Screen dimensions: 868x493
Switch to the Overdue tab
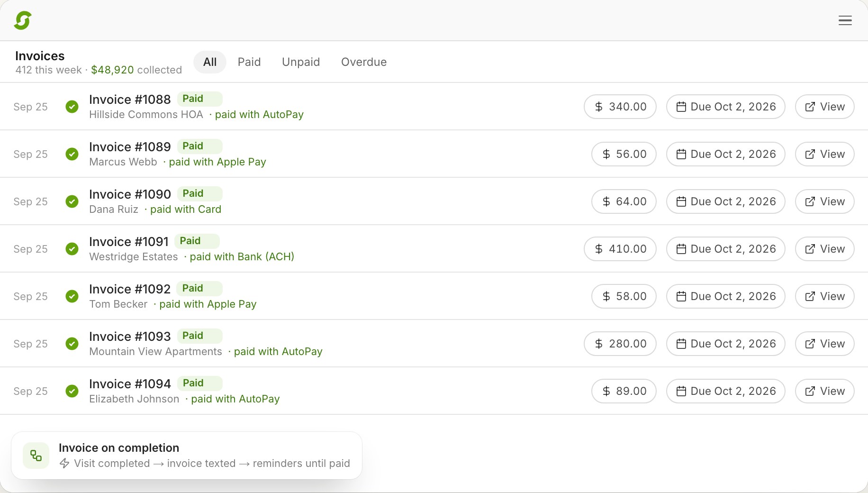coord(364,62)
